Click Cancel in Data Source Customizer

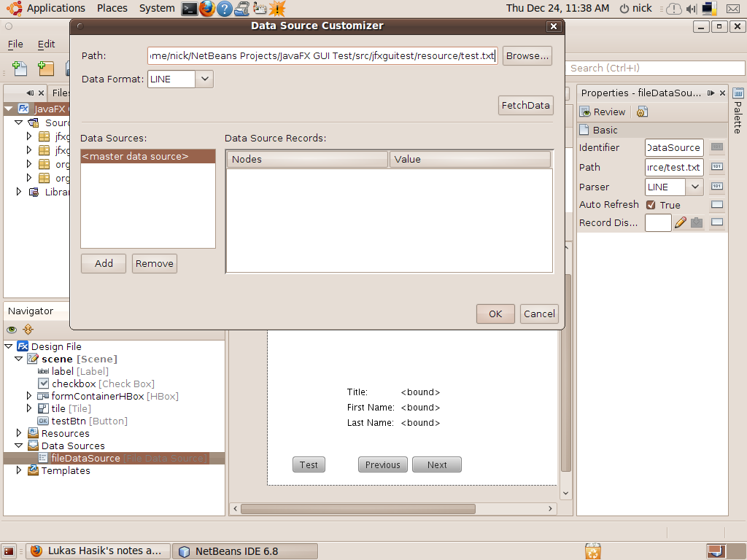click(539, 314)
